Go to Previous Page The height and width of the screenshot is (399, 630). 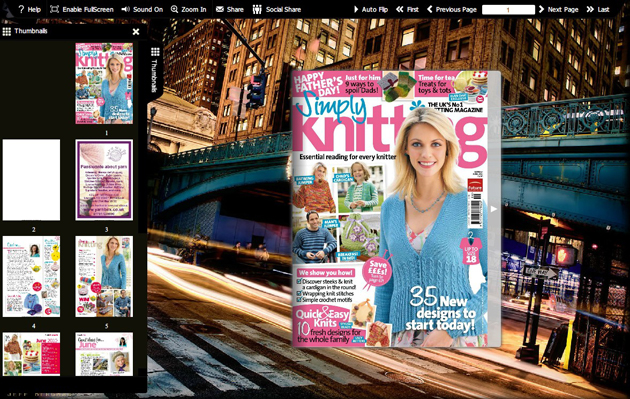pyautogui.click(x=452, y=9)
